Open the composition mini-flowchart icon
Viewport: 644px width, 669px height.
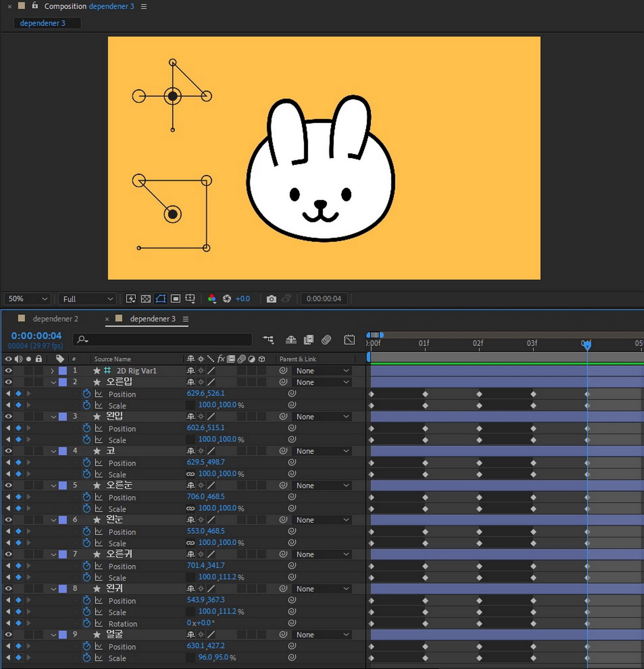(x=268, y=340)
